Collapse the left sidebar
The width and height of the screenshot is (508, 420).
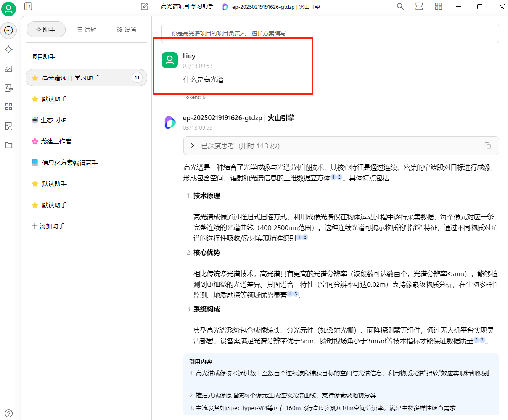click(x=28, y=6)
